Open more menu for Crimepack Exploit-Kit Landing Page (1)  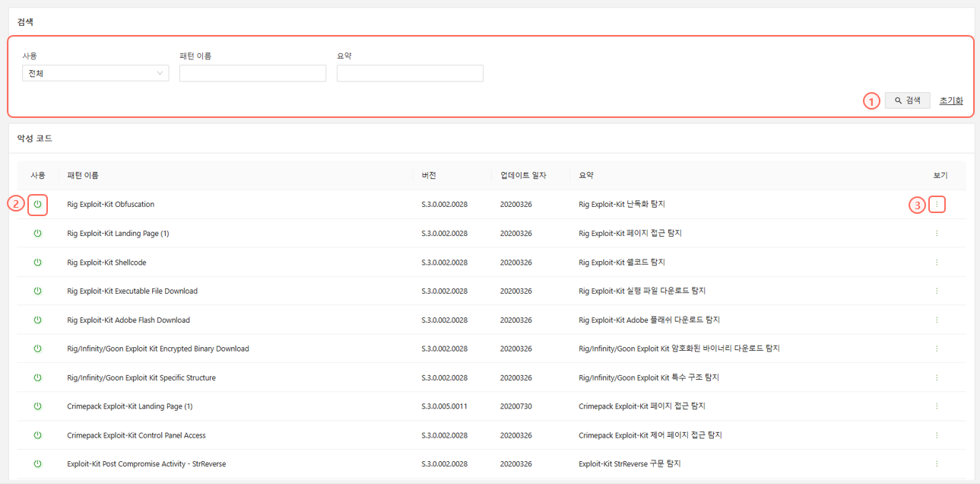coord(937,406)
